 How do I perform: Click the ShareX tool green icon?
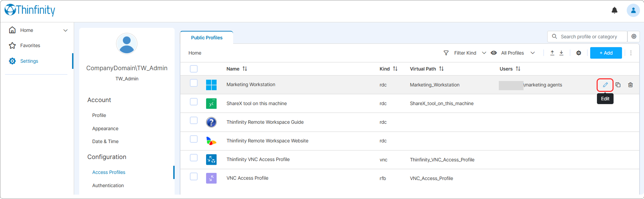pyautogui.click(x=211, y=103)
